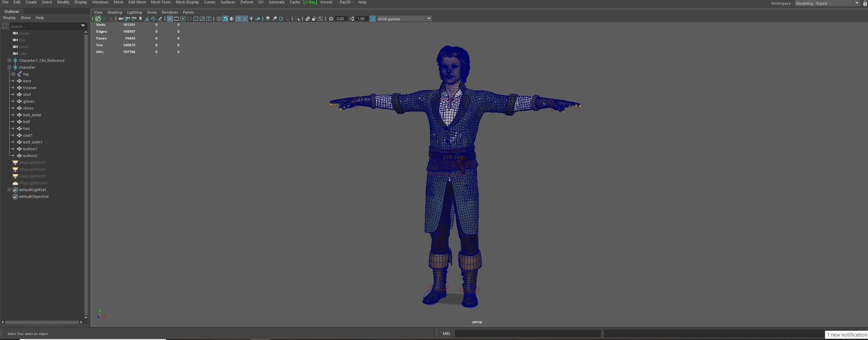Click the Outliner scroll down arrow

point(86,318)
